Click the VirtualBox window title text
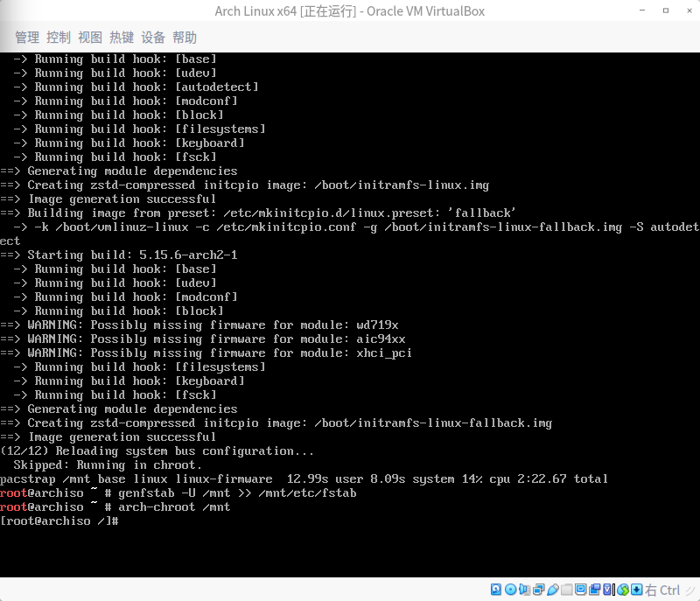 349,11
